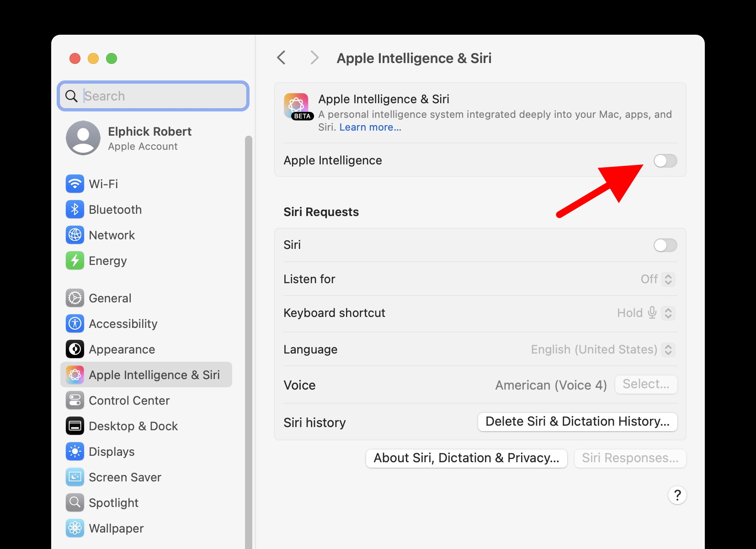Screen dimensions: 756x549
Task: Open the Wi-Fi settings pane
Action: click(146, 184)
